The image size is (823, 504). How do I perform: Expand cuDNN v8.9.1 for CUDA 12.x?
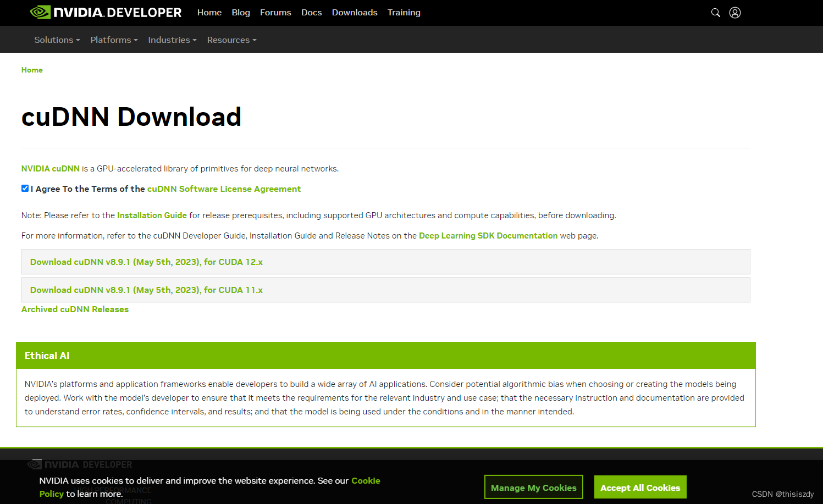[386, 262]
